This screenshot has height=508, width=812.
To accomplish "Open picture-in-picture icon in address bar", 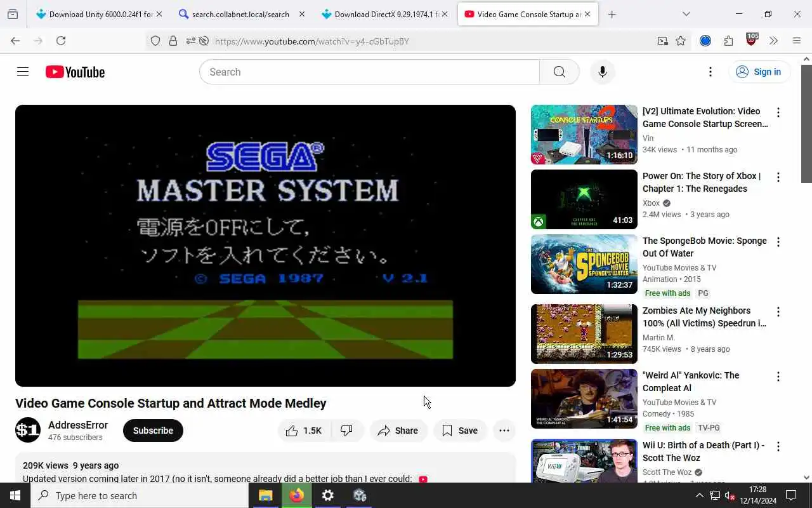I will (663, 41).
